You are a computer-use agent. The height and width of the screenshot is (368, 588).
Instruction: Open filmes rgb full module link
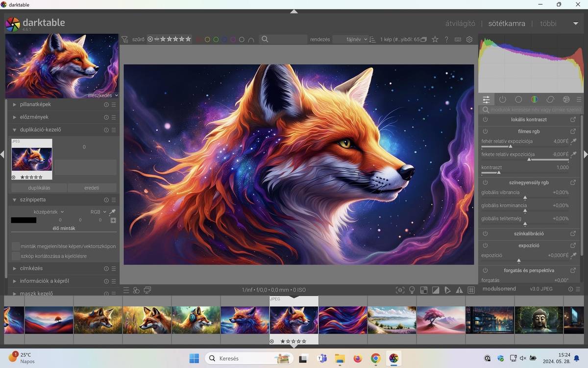[x=573, y=131]
